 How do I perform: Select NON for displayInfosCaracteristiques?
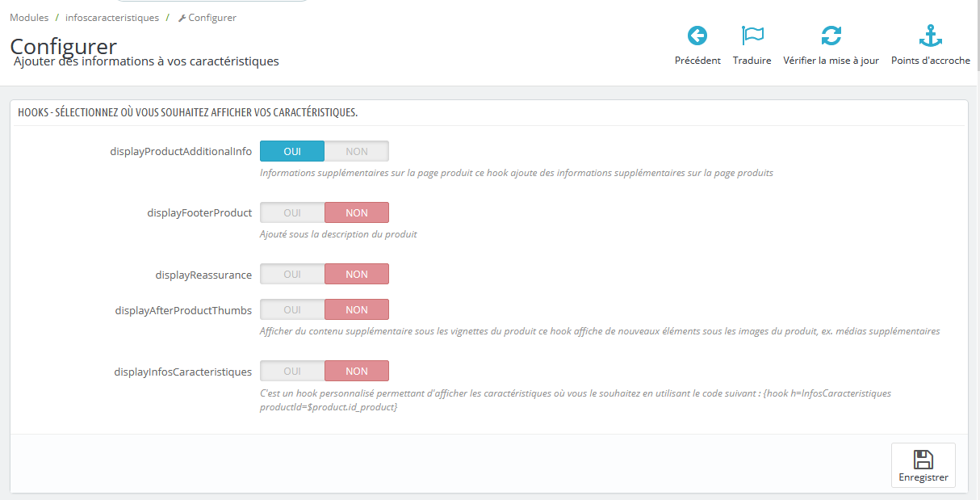(x=357, y=371)
